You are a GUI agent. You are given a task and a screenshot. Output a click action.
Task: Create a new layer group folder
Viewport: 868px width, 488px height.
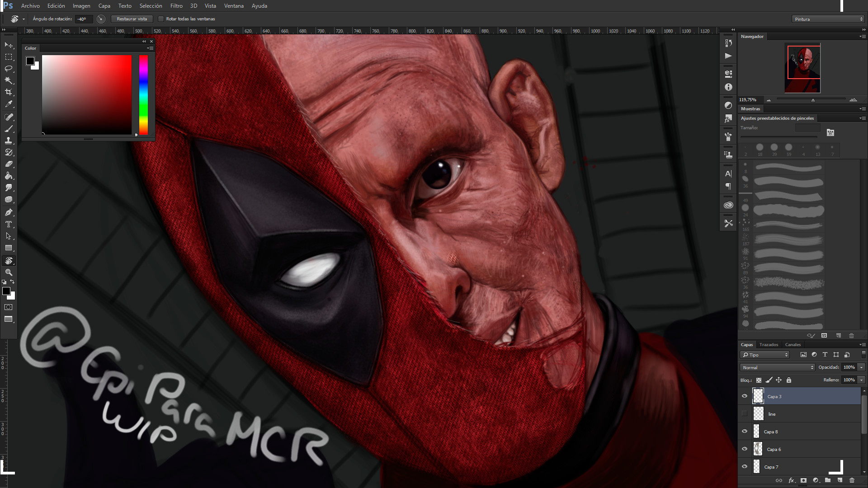point(827,480)
